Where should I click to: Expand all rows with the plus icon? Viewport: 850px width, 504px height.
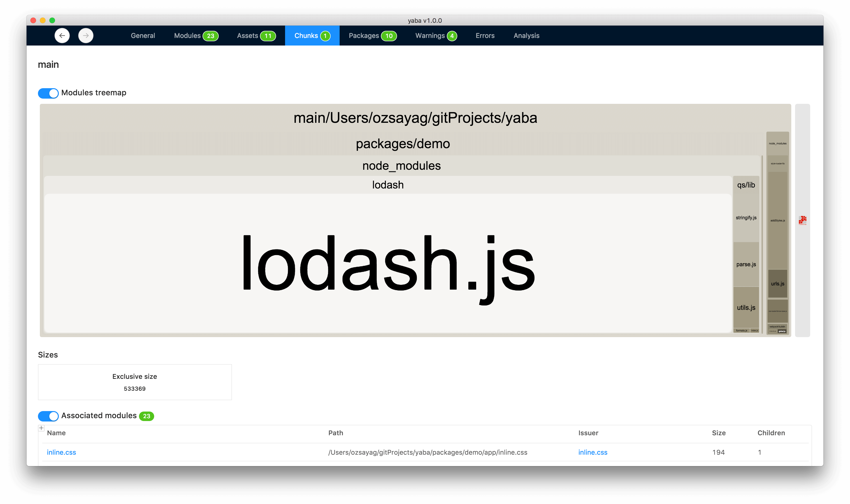coord(41,428)
